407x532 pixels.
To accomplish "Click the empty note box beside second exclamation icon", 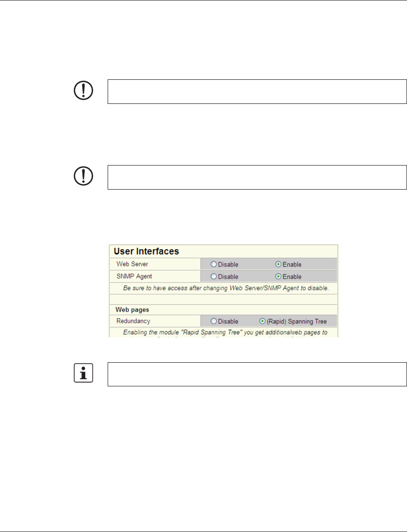I will pyautogui.click(x=257, y=177).
